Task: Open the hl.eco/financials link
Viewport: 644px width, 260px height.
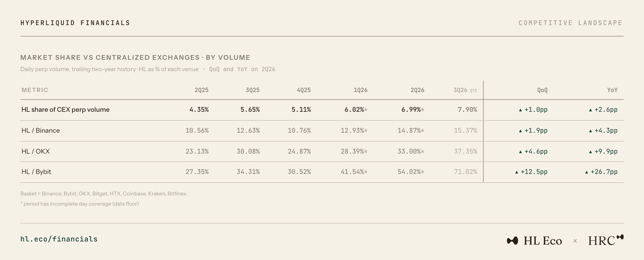Action: pyautogui.click(x=59, y=239)
